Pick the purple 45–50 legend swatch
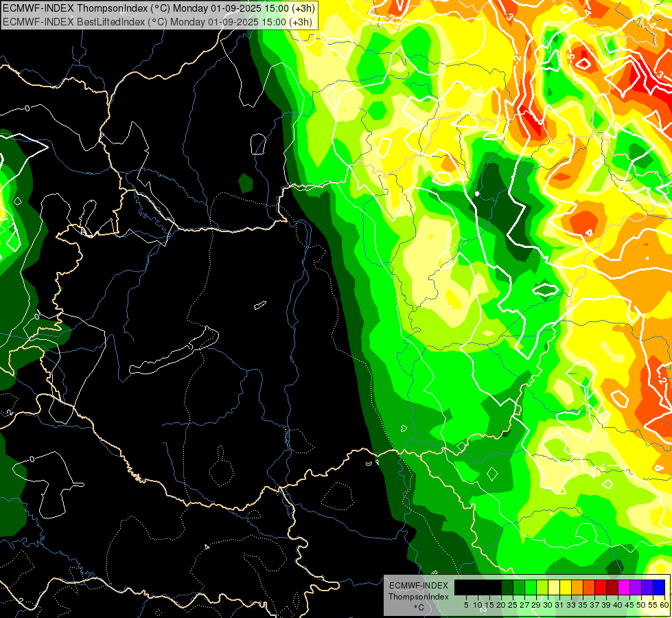Viewport: 672px width, 618px height. pyautogui.click(x=636, y=588)
